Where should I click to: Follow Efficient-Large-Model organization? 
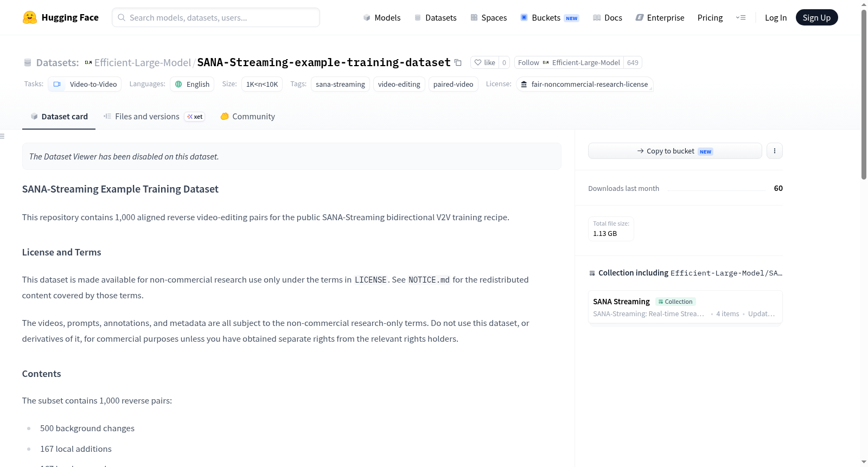click(569, 62)
